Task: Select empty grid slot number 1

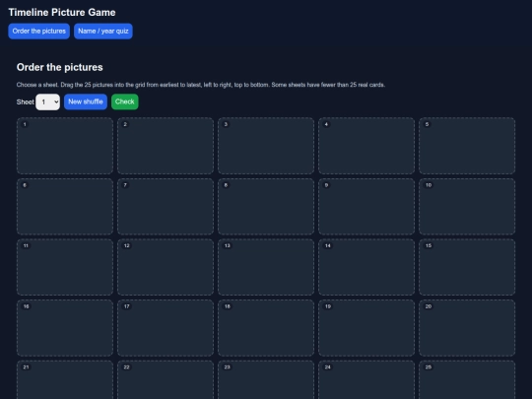Action: pos(65,146)
